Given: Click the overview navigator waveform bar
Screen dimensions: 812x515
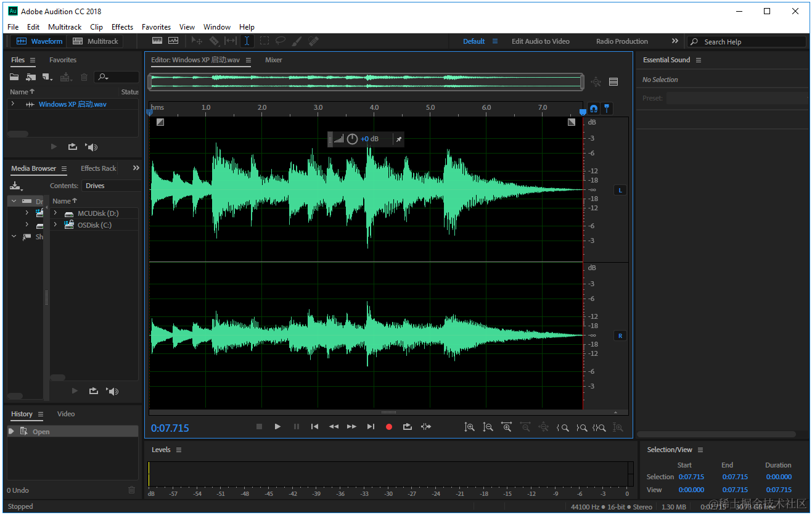Looking at the screenshot, I should [366, 81].
